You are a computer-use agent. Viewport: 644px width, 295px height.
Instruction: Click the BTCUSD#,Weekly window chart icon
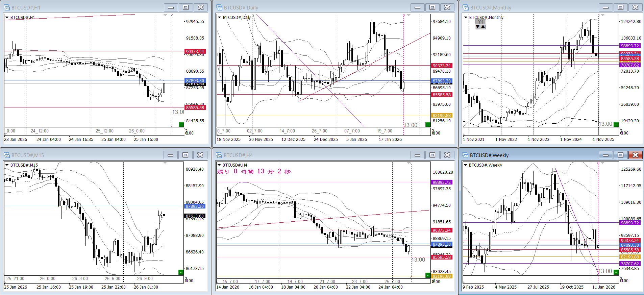click(466, 155)
